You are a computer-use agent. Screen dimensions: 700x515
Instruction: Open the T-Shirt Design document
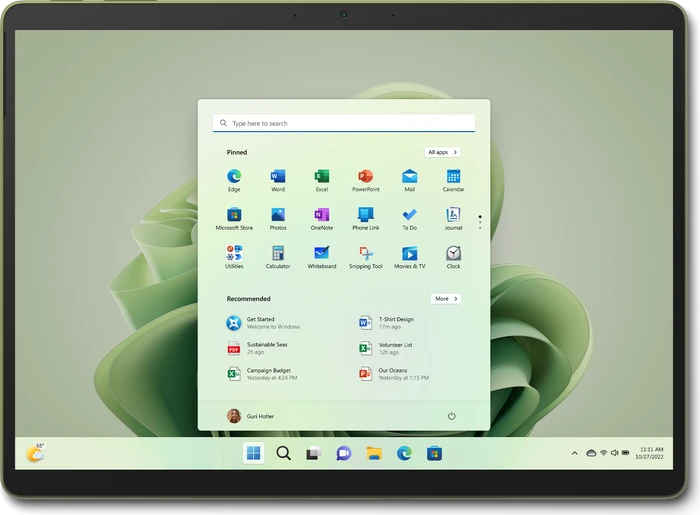387,323
